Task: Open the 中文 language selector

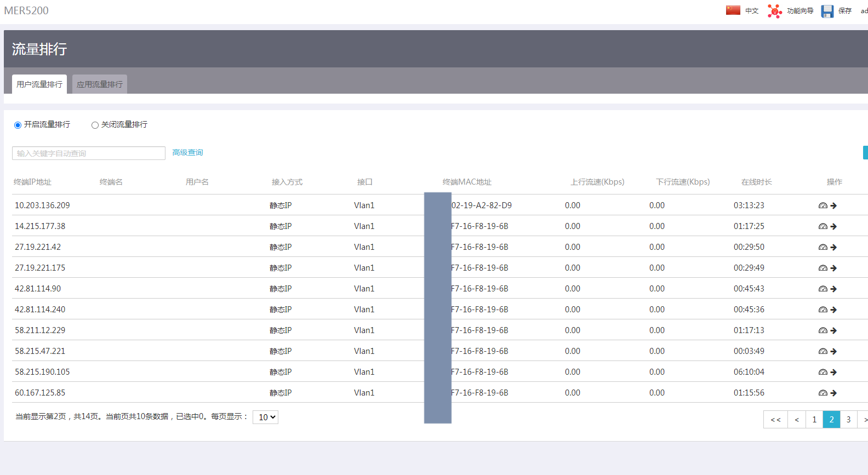Action: (x=752, y=11)
